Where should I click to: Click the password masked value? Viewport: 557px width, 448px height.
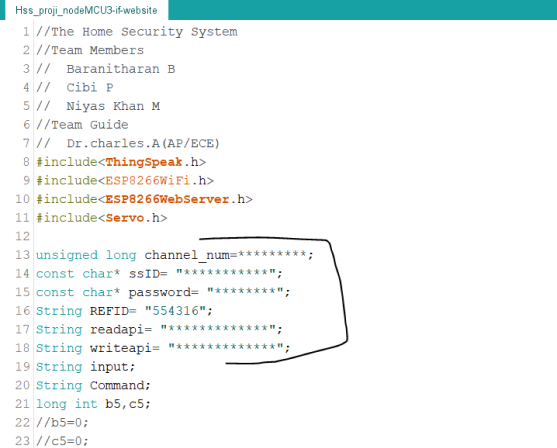[245, 292]
